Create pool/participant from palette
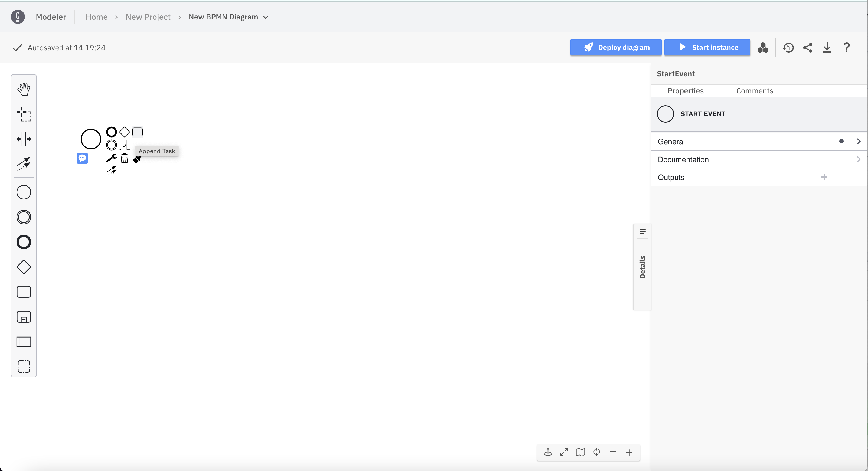The image size is (868, 471). 24,342
